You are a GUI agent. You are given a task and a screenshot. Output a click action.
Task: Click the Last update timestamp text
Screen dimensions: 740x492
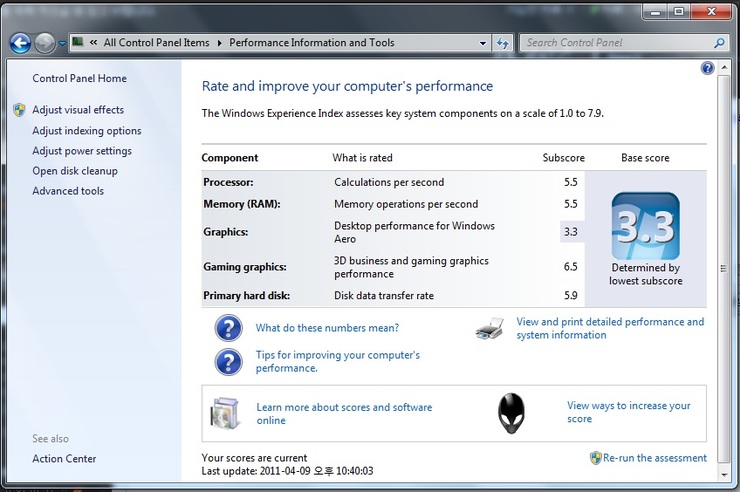(x=287, y=471)
